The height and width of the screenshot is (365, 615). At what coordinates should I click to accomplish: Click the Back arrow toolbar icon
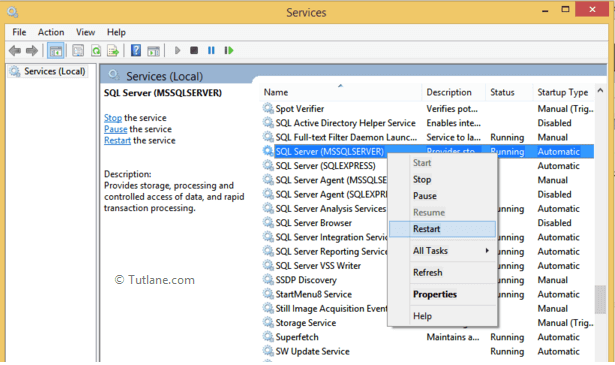(15, 51)
